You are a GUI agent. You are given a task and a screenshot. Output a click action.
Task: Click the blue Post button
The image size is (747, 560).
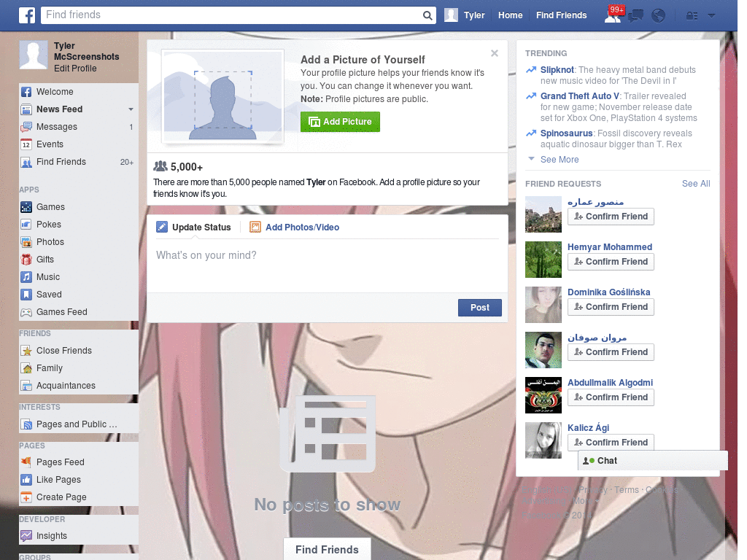(480, 308)
